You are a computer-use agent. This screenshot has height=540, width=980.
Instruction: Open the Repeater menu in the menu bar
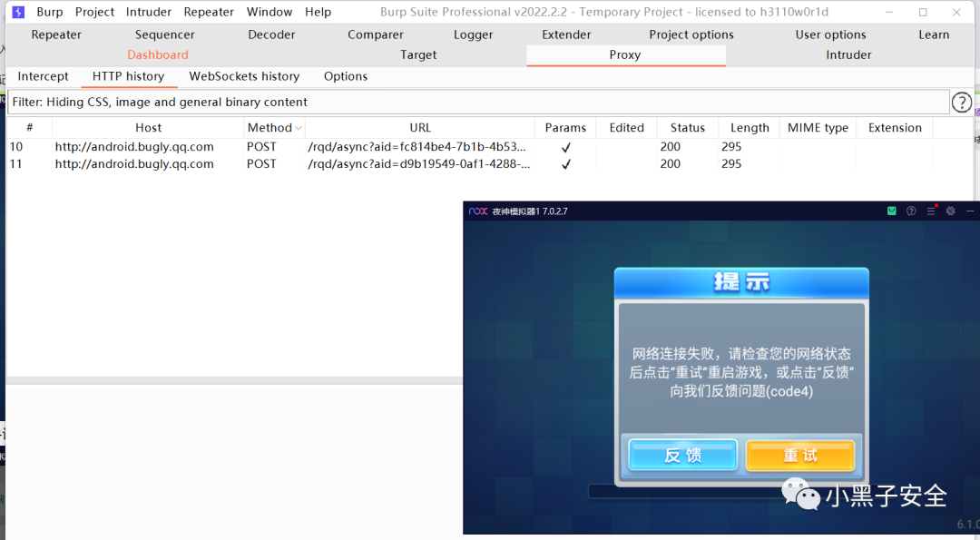pyautogui.click(x=209, y=12)
